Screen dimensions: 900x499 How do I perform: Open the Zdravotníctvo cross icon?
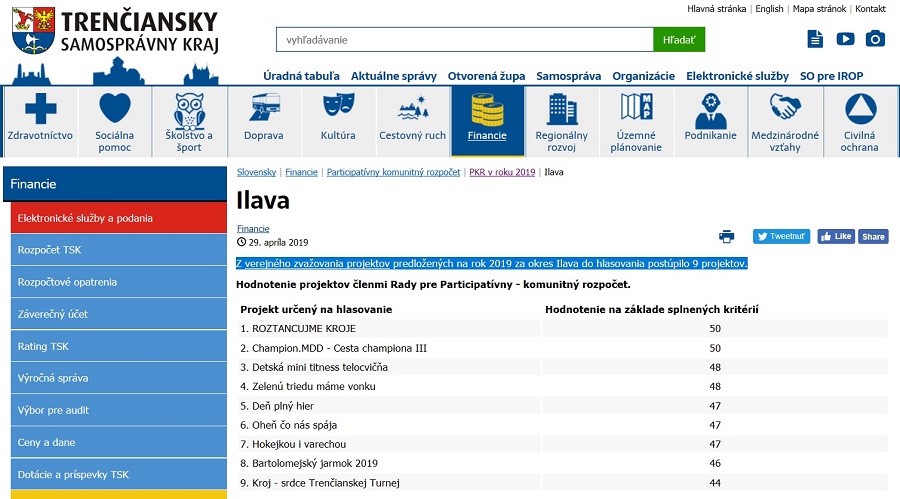point(40,108)
